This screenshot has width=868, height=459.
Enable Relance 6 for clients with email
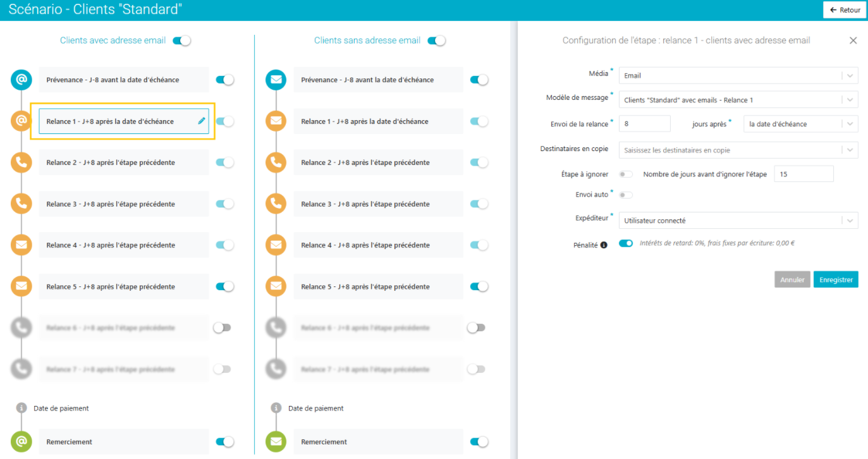pyautogui.click(x=222, y=327)
